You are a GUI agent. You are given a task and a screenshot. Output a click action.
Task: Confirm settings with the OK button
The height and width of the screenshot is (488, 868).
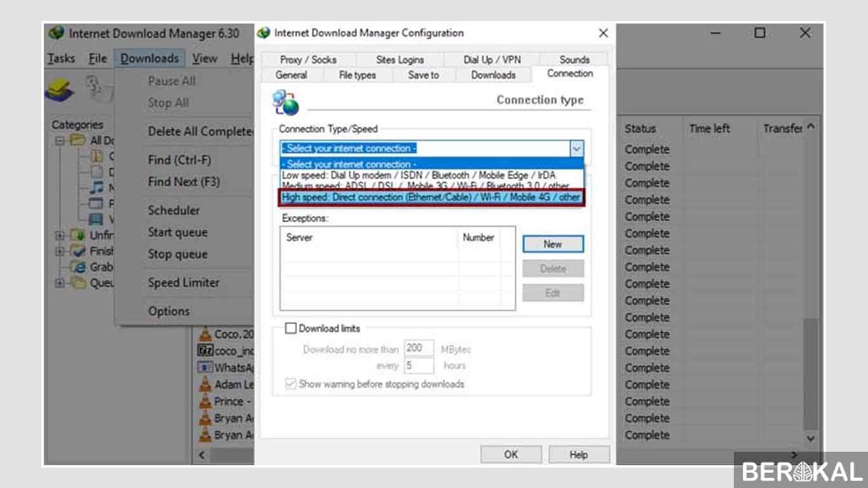tap(511, 455)
